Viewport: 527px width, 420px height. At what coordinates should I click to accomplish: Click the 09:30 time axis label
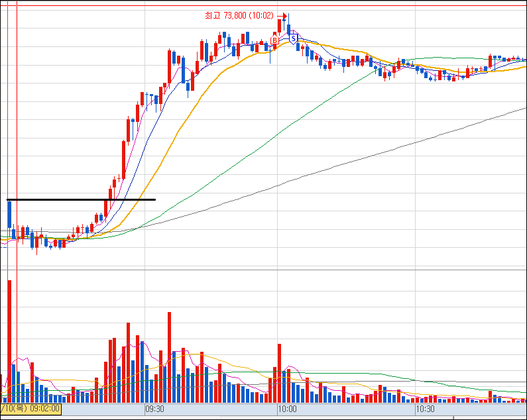(x=154, y=409)
